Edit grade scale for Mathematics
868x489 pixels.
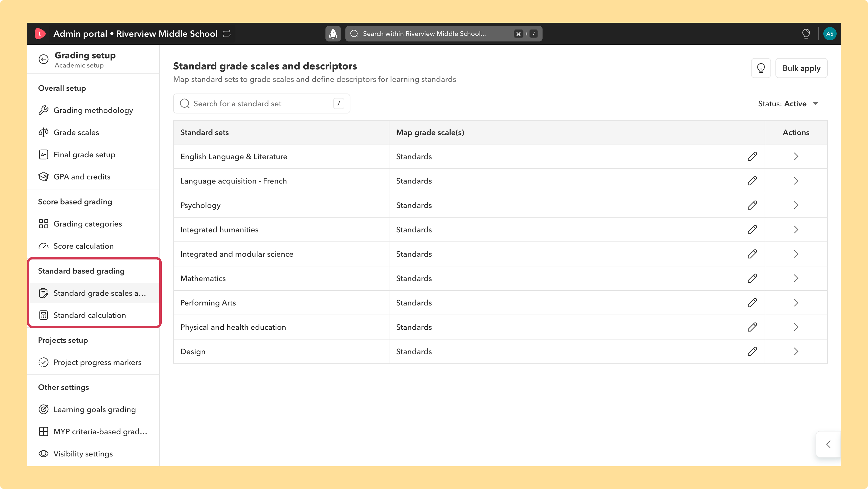pyautogui.click(x=752, y=278)
